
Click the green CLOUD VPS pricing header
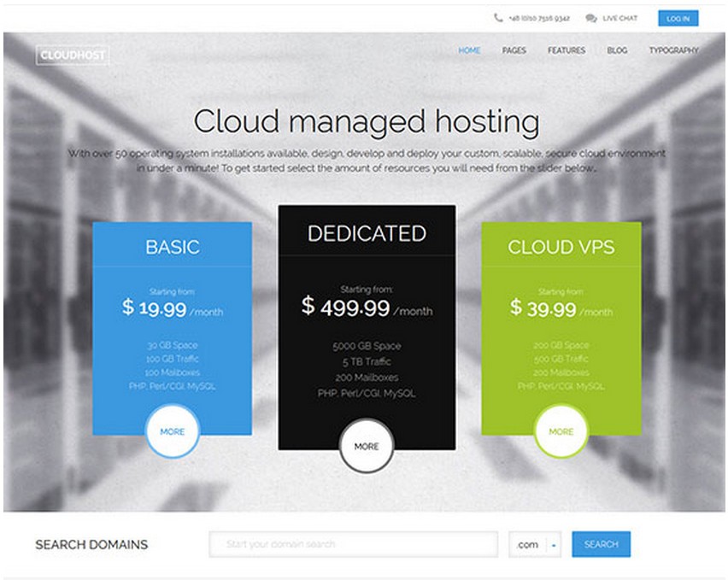click(561, 247)
